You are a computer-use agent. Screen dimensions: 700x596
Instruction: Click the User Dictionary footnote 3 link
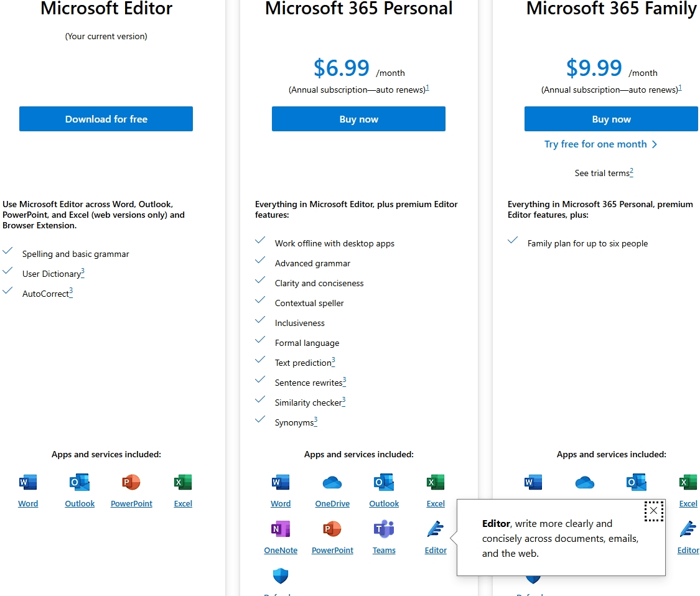click(83, 272)
